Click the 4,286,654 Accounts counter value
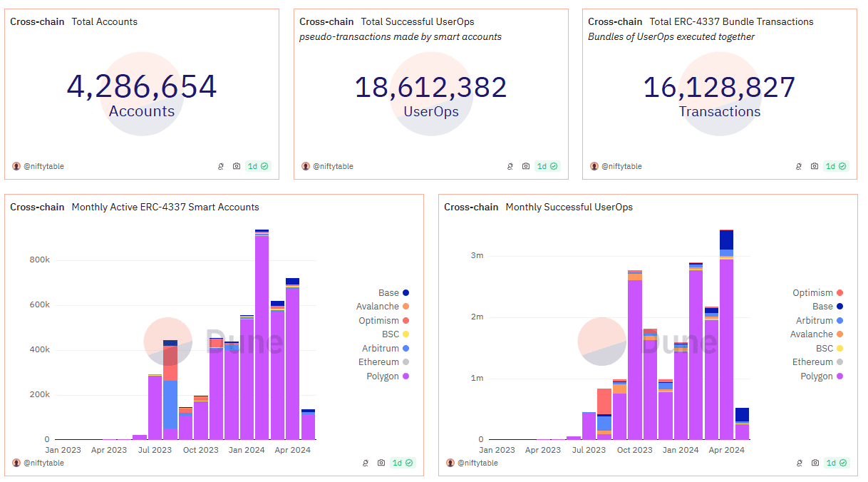 pos(142,87)
